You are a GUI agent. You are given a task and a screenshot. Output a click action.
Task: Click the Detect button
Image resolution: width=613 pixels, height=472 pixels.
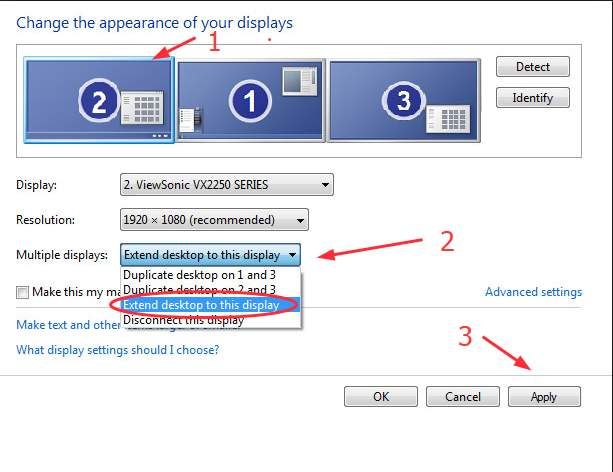point(532,67)
